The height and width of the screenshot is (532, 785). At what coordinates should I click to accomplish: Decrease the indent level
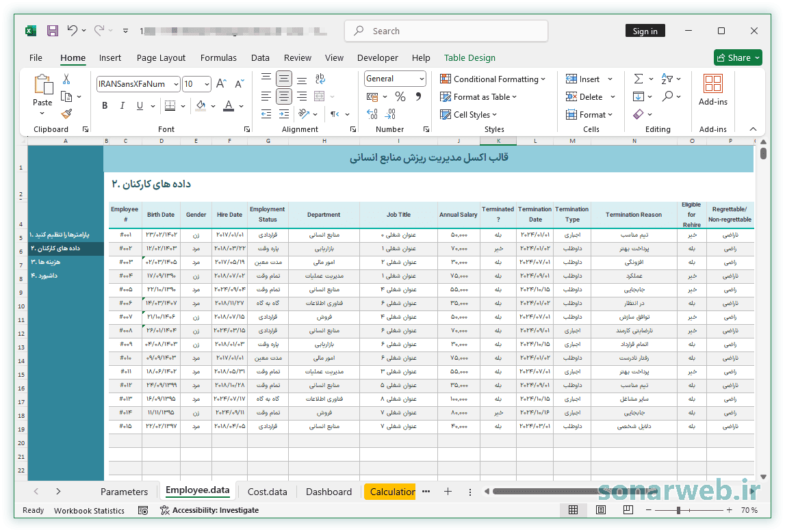pos(266,114)
